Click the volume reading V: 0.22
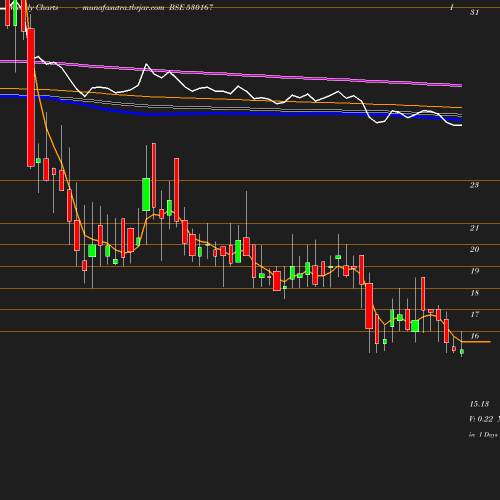Image resolution: width=500 pixels, height=500 pixels. click(481, 419)
